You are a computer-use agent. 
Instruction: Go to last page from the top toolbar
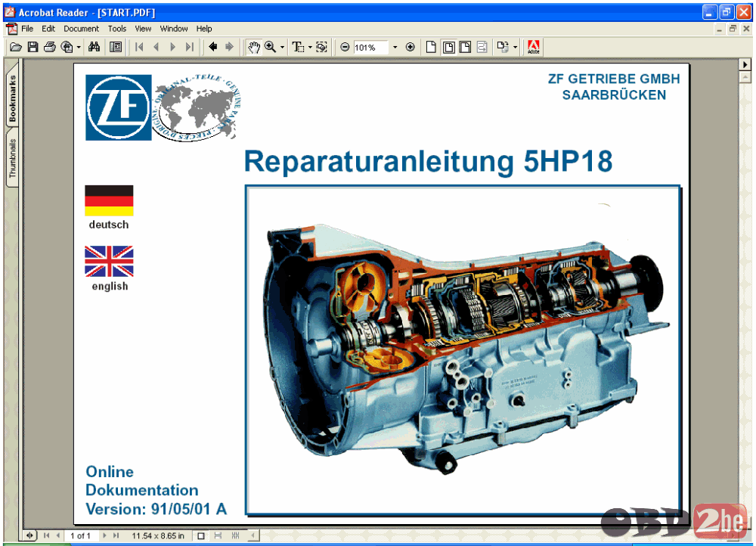(x=190, y=48)
